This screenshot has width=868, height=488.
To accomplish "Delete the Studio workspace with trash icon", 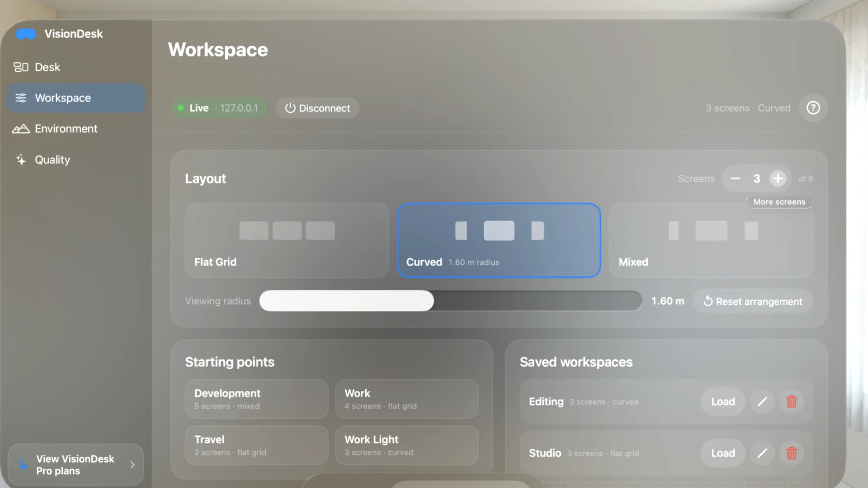I will click(791, 453).
